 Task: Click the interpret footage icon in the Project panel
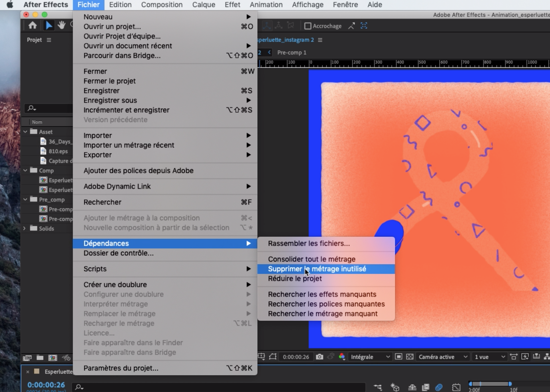(27, 358)
